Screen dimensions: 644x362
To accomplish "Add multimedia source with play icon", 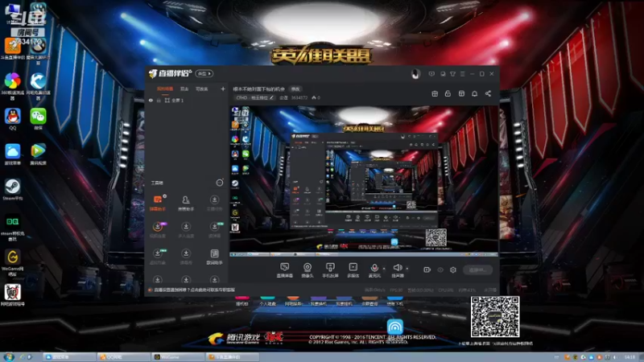I will 353,270.
